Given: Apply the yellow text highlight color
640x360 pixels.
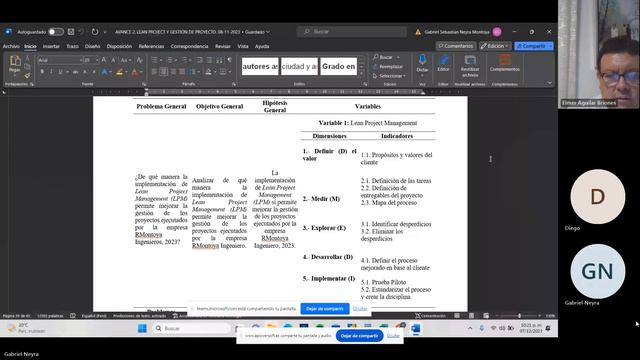Looking at the screenshot, I should (x=119, y=72).
